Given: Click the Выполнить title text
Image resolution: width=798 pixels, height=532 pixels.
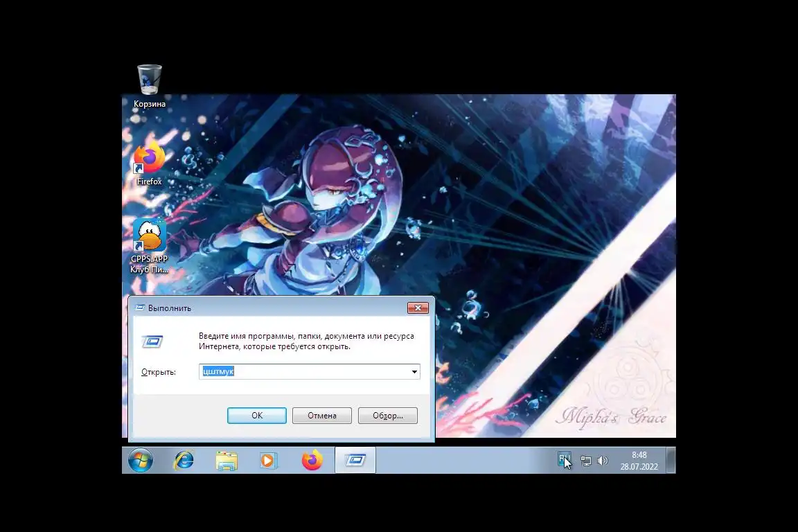Looking at the screenshot, I should (170, 308).
